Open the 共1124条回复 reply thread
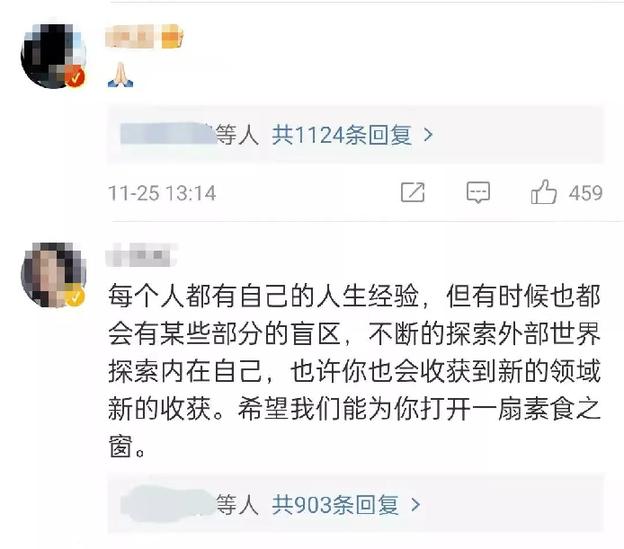The height and width of the screenshot is (549, 624). 341,135
